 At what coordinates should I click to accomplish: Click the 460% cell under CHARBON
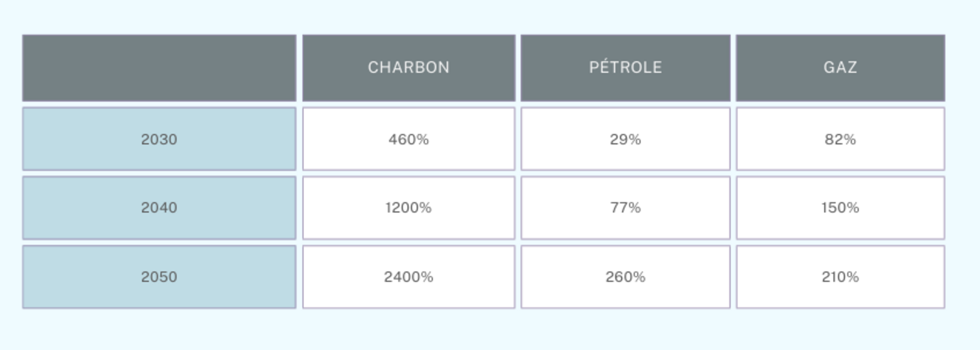click(x=408, y=139)
